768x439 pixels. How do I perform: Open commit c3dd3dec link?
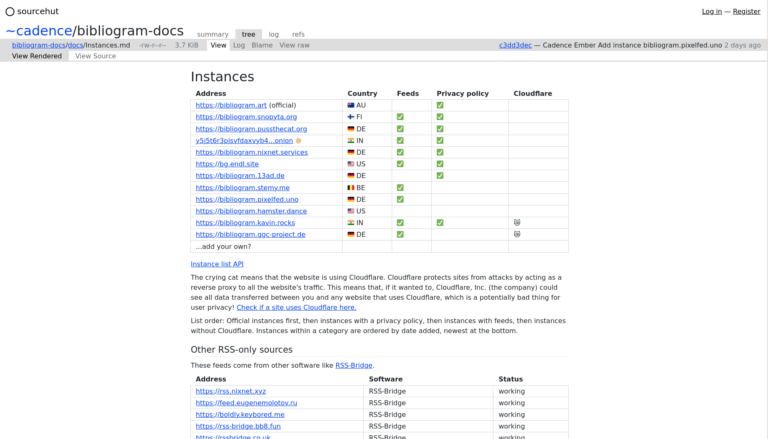515,45
